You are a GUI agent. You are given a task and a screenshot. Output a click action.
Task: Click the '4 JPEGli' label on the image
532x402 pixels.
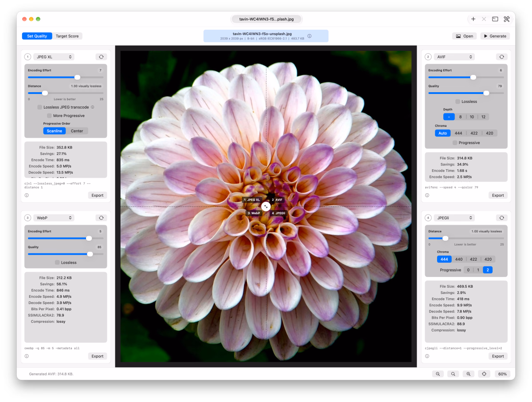click(279, 213)
